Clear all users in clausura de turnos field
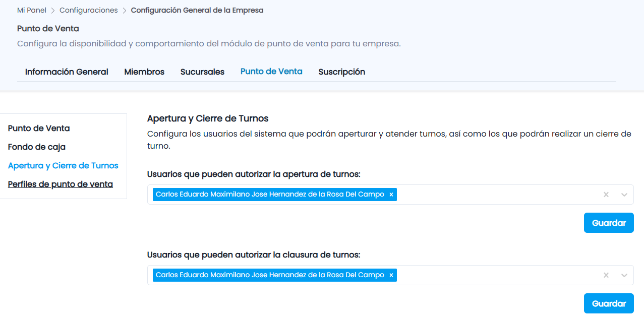The image size is (644, 322). 606,275
